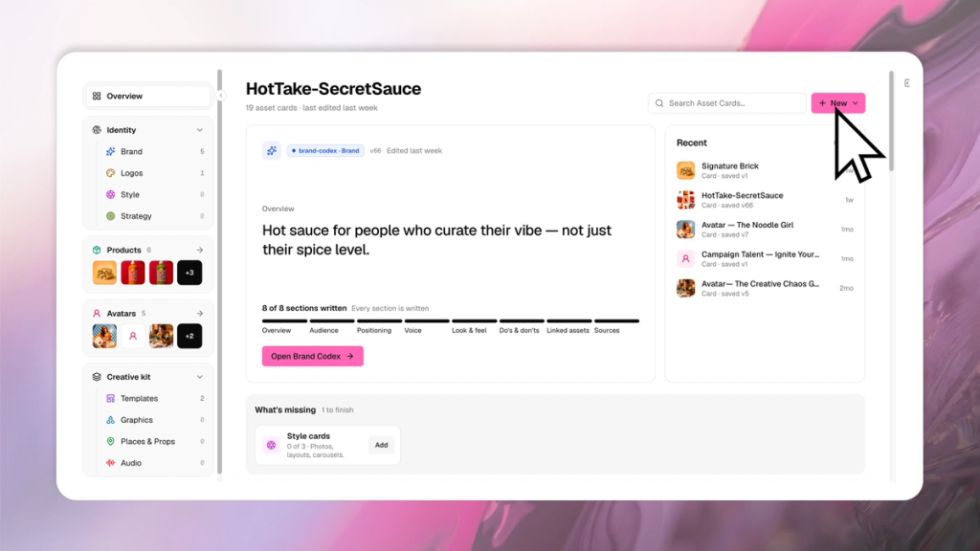Focus the Search Asset Cards field

point(727,103)
